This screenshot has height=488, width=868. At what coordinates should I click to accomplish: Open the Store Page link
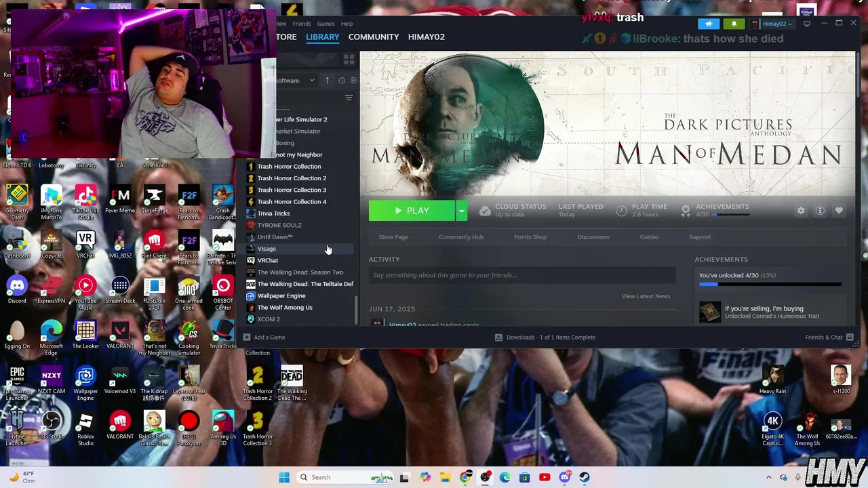pos(393,237)
